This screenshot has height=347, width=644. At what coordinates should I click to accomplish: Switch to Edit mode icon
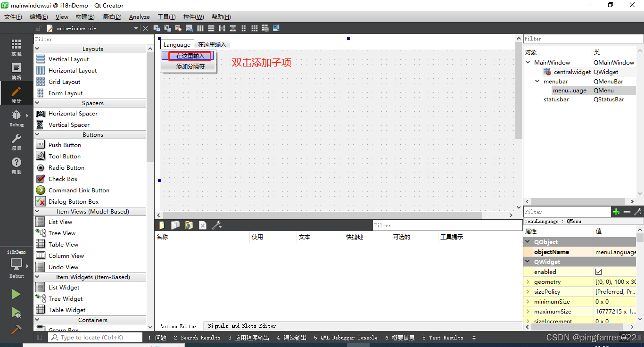[x=17, y=71]
